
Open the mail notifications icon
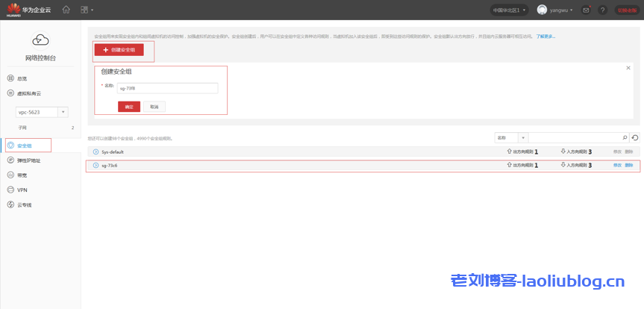pyautogui.click(x=586, y=10)
